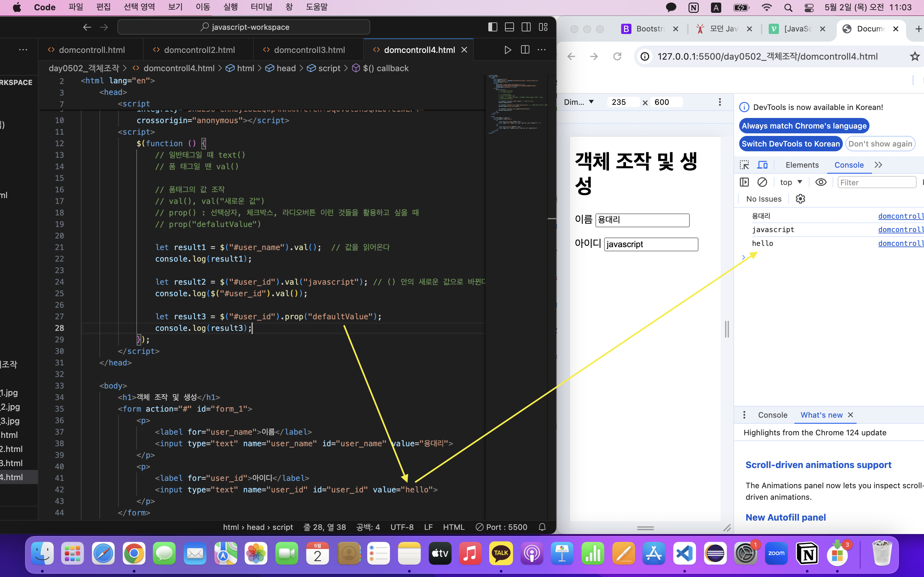The width and height of the screenshot is (924, 577).
Task: Toggle the bottom panel layout icon
Action: [x=509, y=27]
